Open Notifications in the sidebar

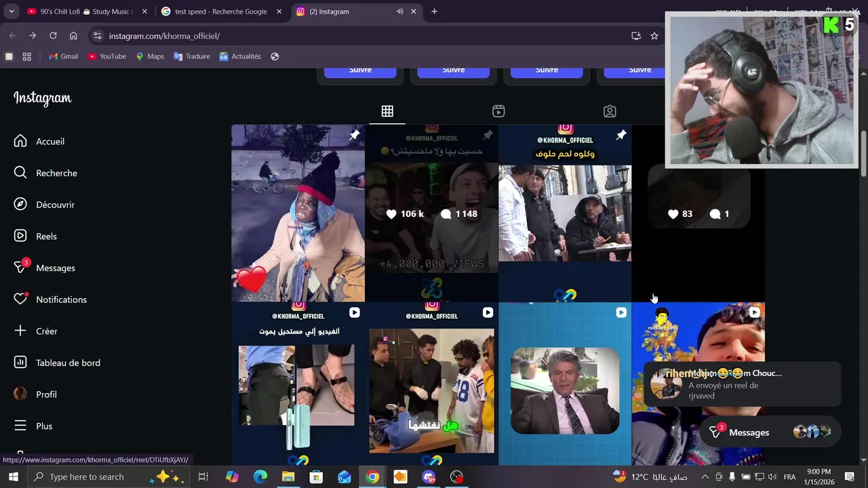click(51, 300)
